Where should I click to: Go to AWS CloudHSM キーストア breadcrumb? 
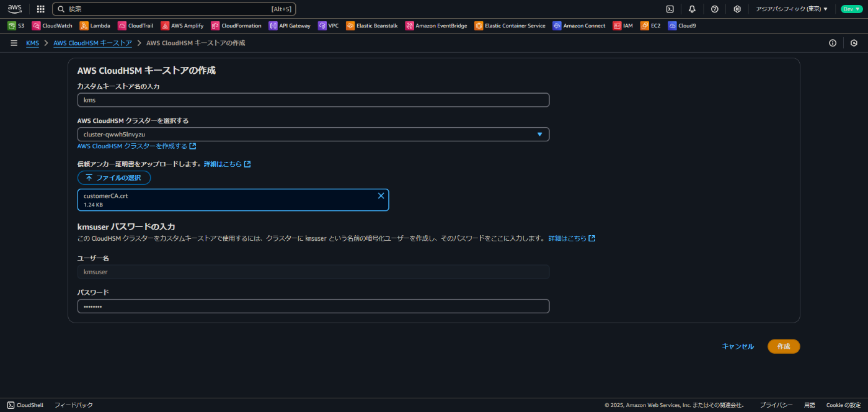pyautogui.click(x=92, y=43)
